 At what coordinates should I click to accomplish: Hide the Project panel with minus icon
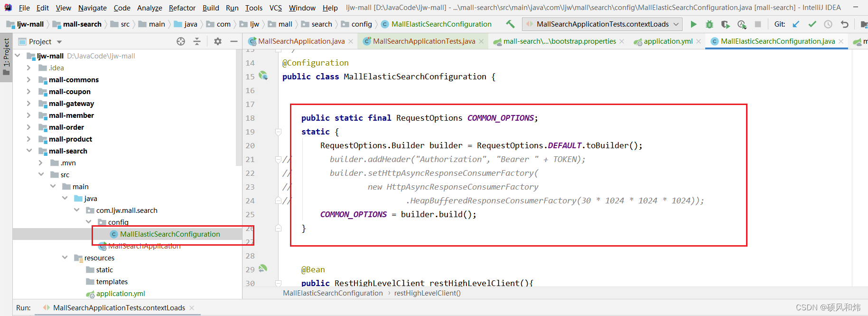pos(233,41)
